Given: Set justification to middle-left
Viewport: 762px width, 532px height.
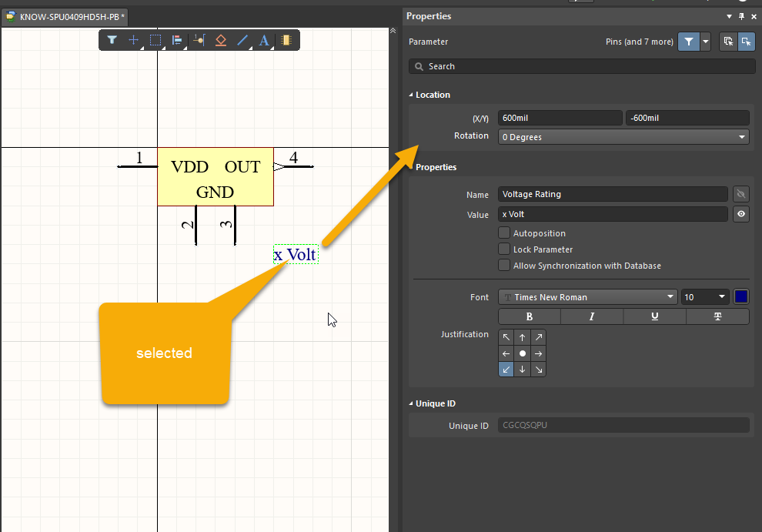Looking at the screenshot, I should pos(506,353).
